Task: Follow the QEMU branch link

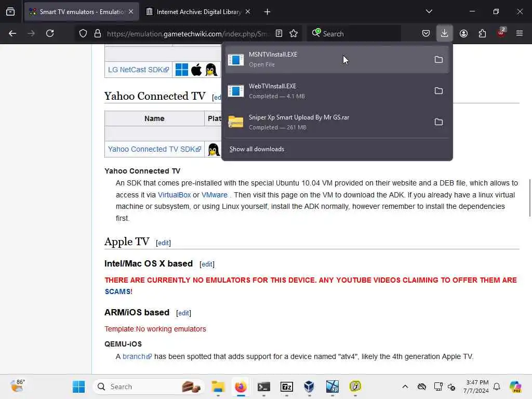Action: click(x=137, y=356)
